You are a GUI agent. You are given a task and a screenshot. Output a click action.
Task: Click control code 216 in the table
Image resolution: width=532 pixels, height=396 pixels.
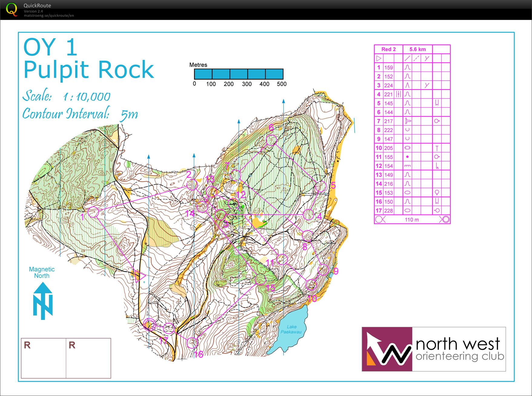coord(389,184)
